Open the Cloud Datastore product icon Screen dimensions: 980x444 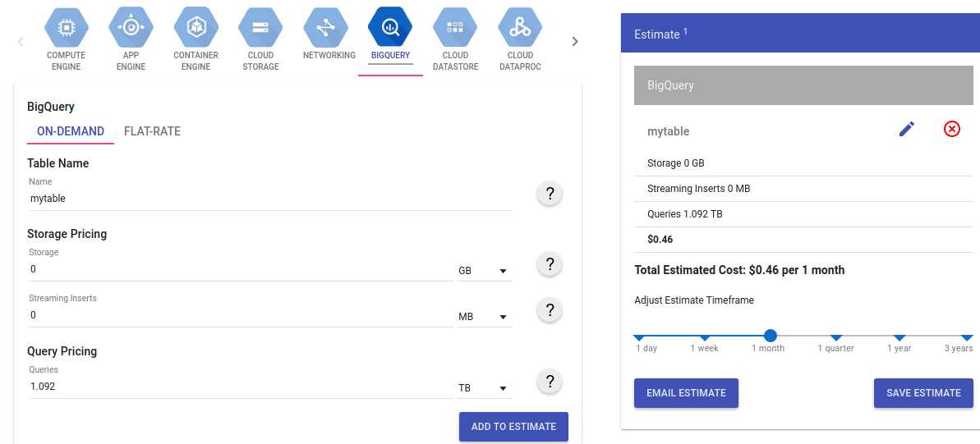click(455, 27)
